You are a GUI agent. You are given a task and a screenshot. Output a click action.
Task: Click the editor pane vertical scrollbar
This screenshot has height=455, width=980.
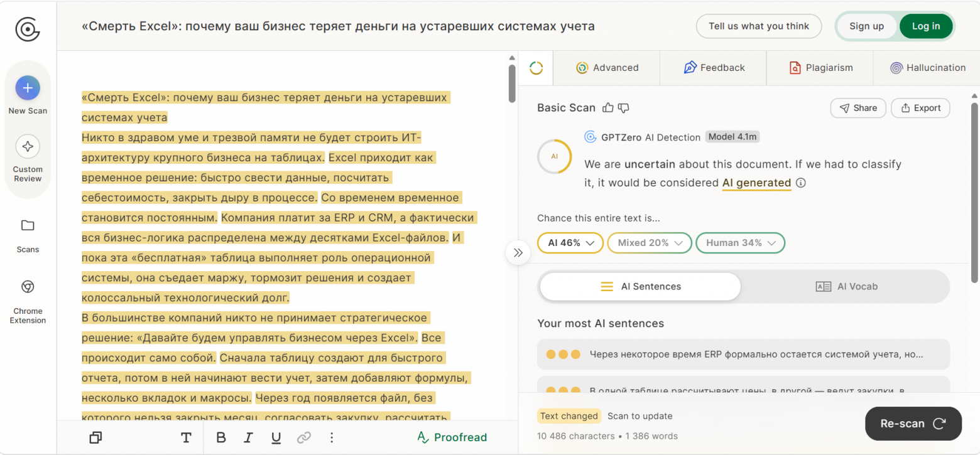coord(512,83)
